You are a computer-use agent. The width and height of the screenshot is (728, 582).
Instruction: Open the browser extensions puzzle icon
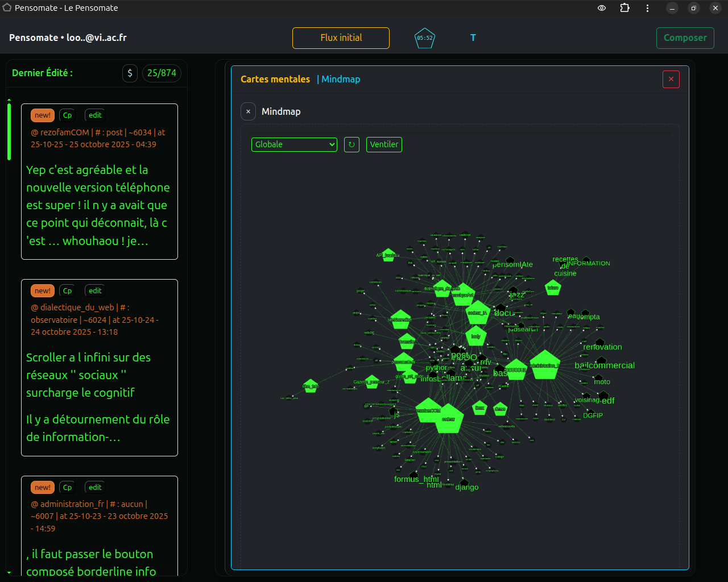tap(624, 8)
